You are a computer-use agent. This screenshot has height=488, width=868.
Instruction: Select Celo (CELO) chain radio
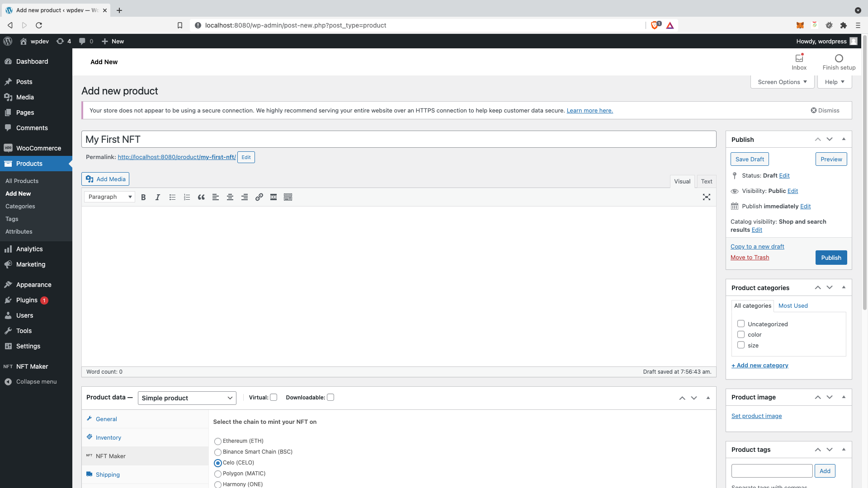point(218,463)
